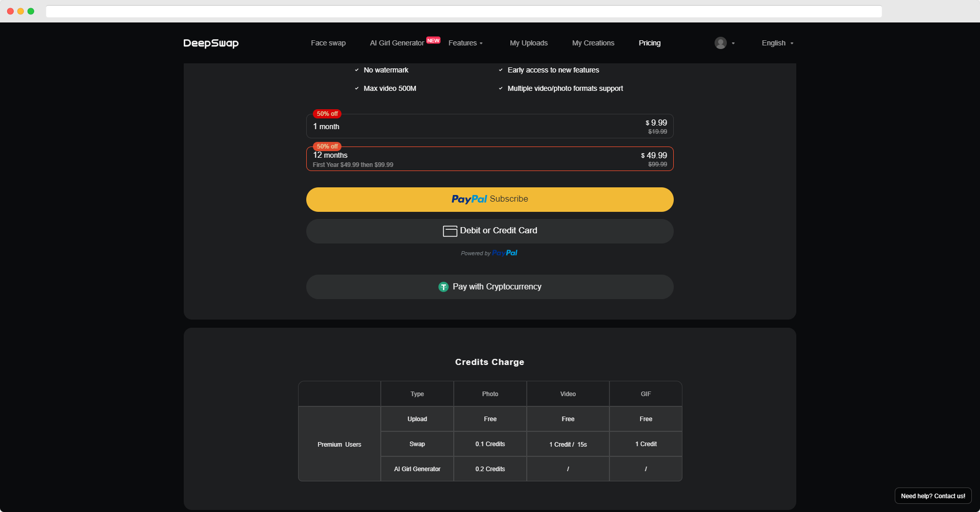Image resolution: width=980 pixels, height=512 pixels.
Task: Click the credit card icon on payment button
Action: click(449, 231)
